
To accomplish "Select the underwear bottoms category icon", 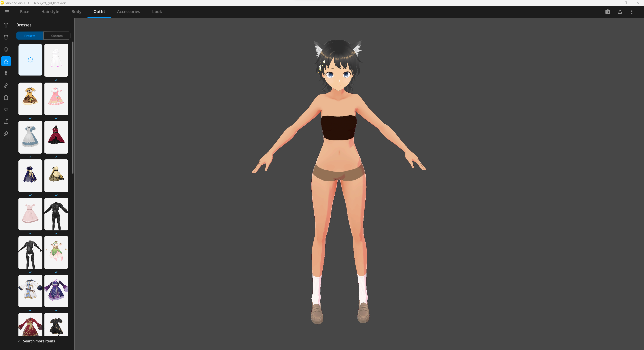I will point(6,110).
